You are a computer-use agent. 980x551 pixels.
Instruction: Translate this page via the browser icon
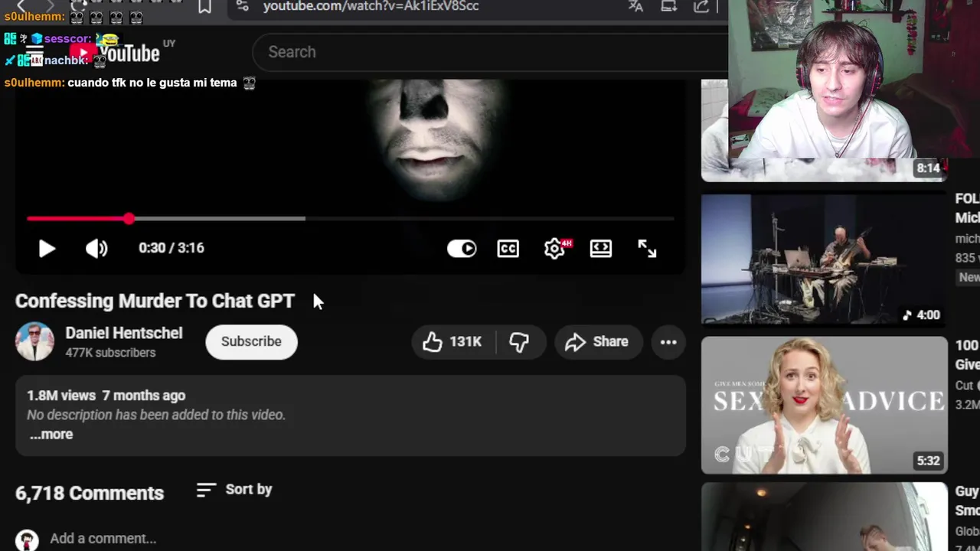click(x=635, y=6)
